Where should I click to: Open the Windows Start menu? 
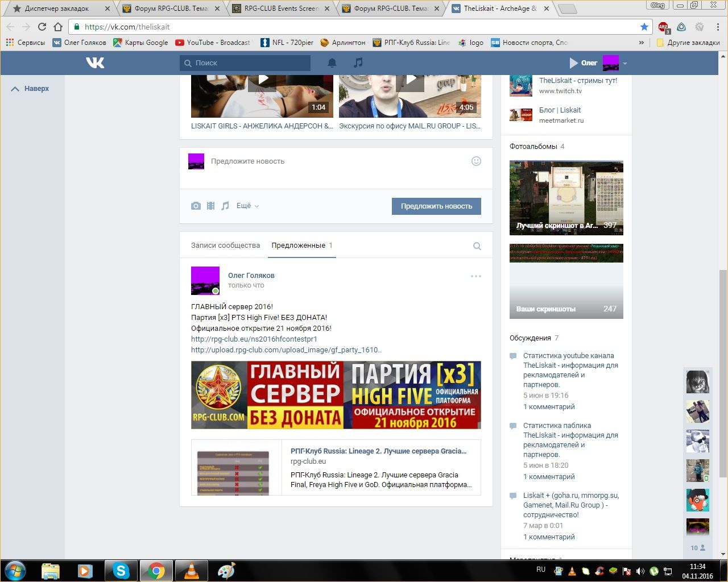click(15, 571)
